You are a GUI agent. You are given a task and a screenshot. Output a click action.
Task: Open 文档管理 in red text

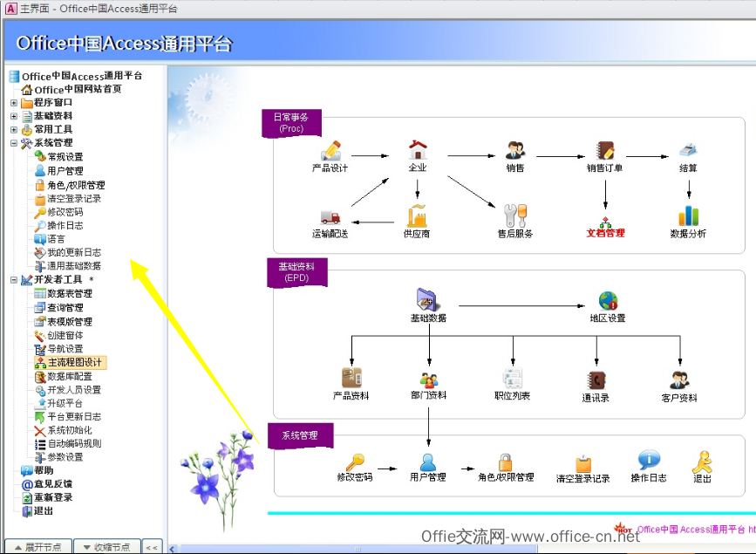click(x=605, y=233)
